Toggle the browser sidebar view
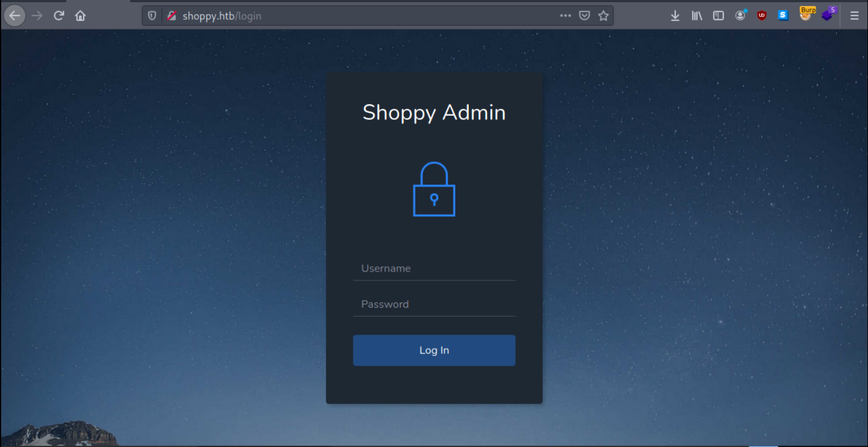Screen dimensions: 868x447 [x=718, y=16]
